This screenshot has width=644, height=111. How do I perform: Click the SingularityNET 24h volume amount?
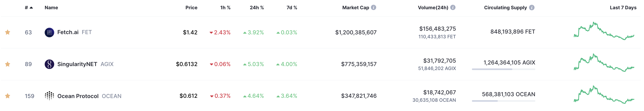click(439, 61)
